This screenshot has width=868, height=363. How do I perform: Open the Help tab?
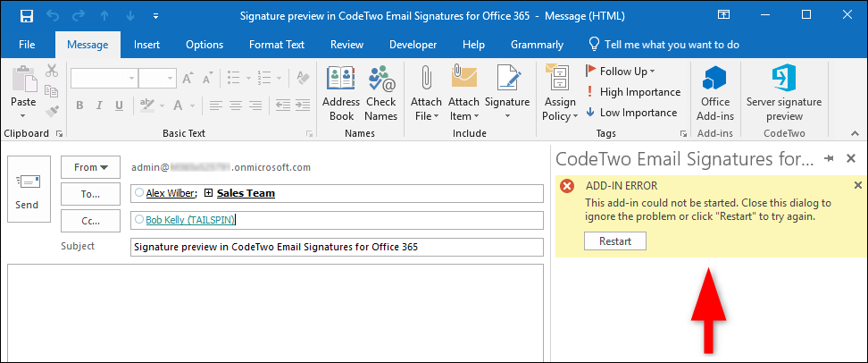click(x=473, y=45)
